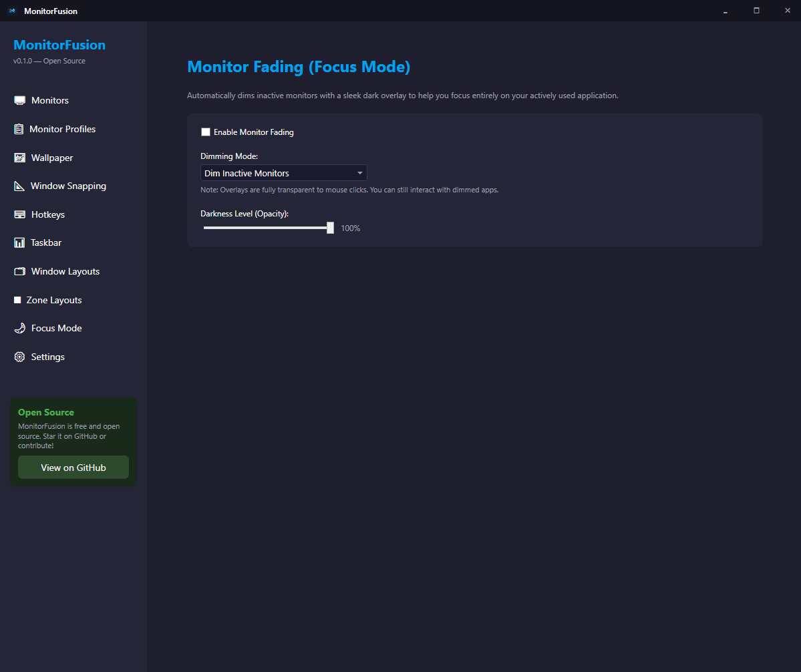Image resolution: width=801 pixels, height=672 pixels.
Task: Open Hotkeys using its keyboard icon
Action: tap(19, 214)
